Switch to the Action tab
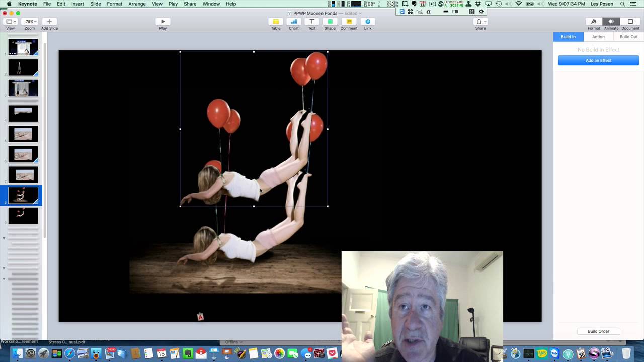The height and width of the screenshot is (362, 644). coord(598,37)
